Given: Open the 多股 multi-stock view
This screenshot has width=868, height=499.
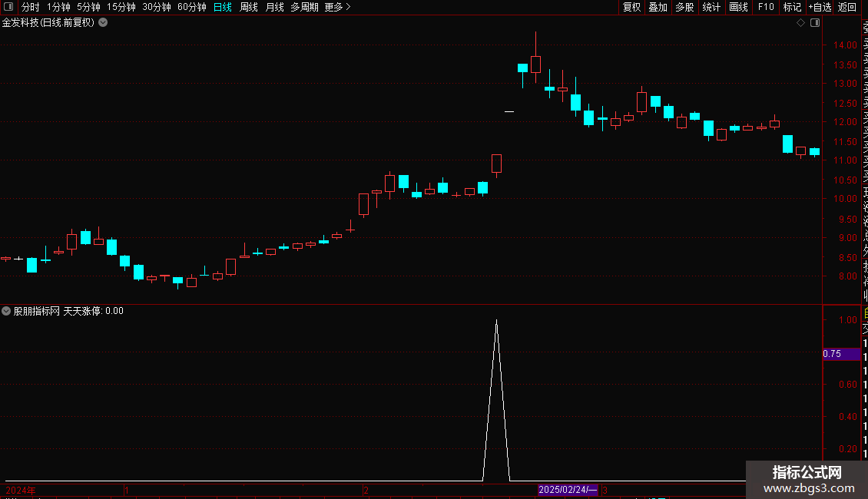Looking at the screenshot, I should coord(684,7).
